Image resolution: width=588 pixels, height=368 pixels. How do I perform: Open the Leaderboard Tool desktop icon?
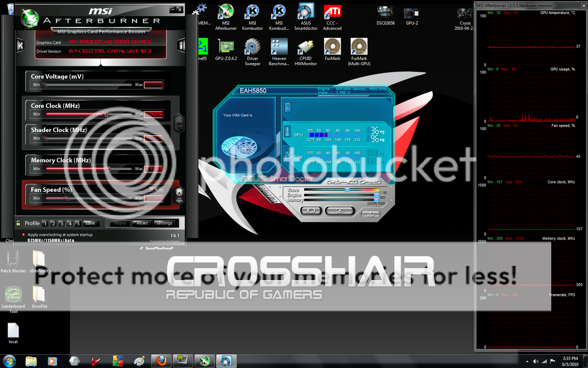[13, 300]
